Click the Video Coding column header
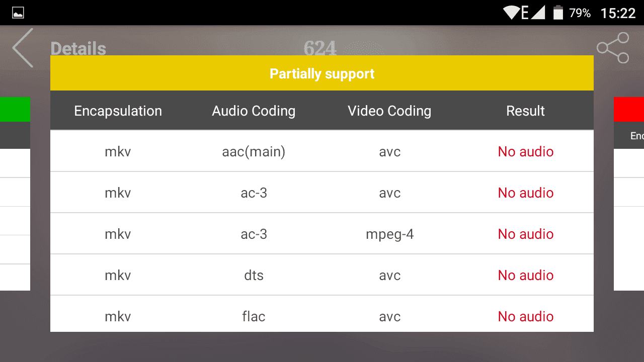644x362 pixels. point(389,111)
